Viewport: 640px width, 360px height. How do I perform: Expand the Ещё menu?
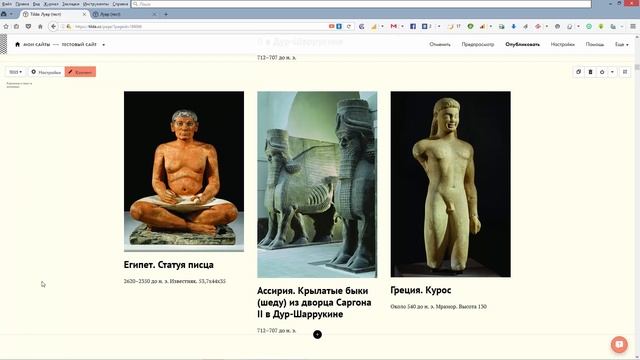tap(622, 44)
